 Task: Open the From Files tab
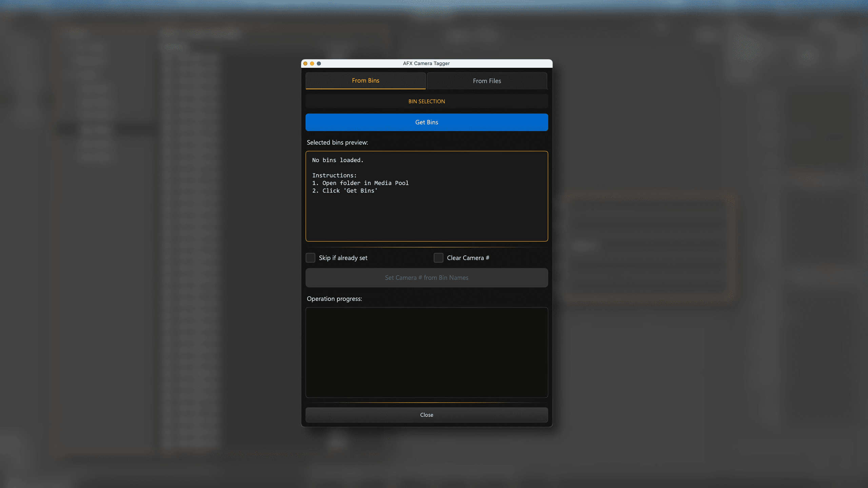487,81
